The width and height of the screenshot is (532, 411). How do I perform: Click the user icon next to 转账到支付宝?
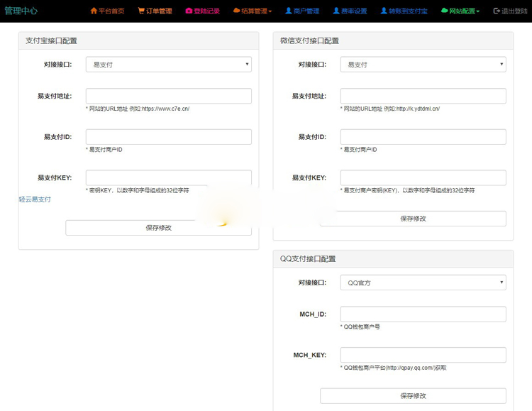click(x=384, y=11)
